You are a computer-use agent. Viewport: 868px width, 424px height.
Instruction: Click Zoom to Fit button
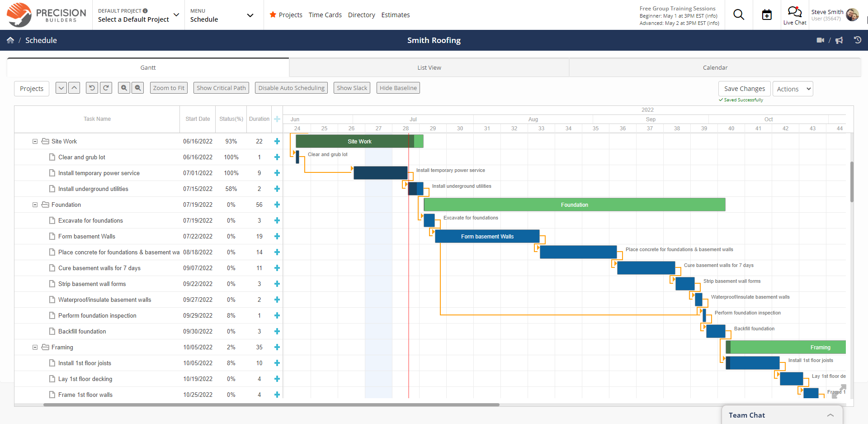tap(169, 88)
